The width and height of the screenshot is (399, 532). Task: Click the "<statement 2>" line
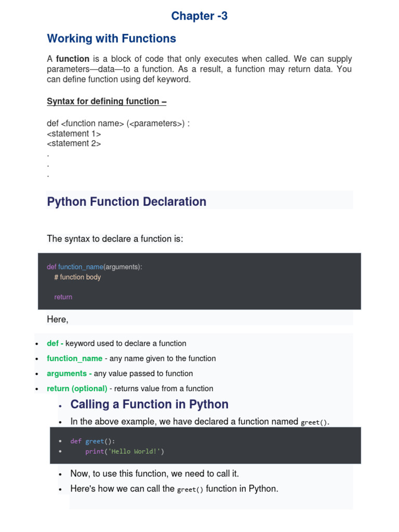point(74,143)
